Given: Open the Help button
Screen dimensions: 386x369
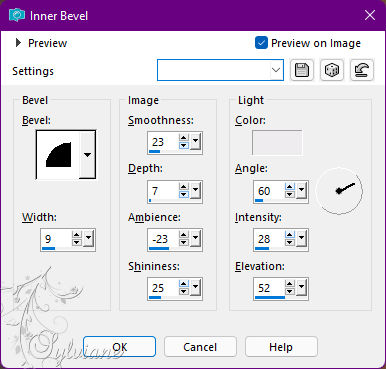Looking at the screenshot, I should click(281, 347).
